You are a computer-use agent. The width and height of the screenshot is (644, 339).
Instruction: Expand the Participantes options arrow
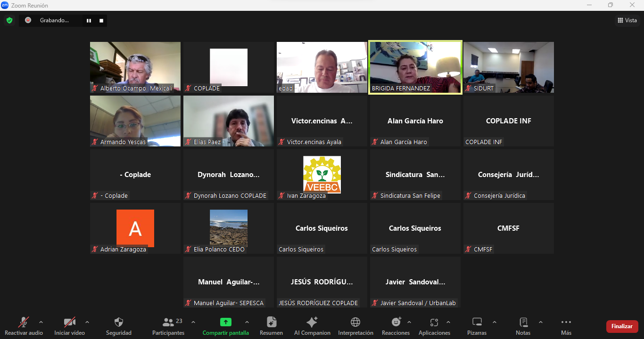(x=193, y=322)
